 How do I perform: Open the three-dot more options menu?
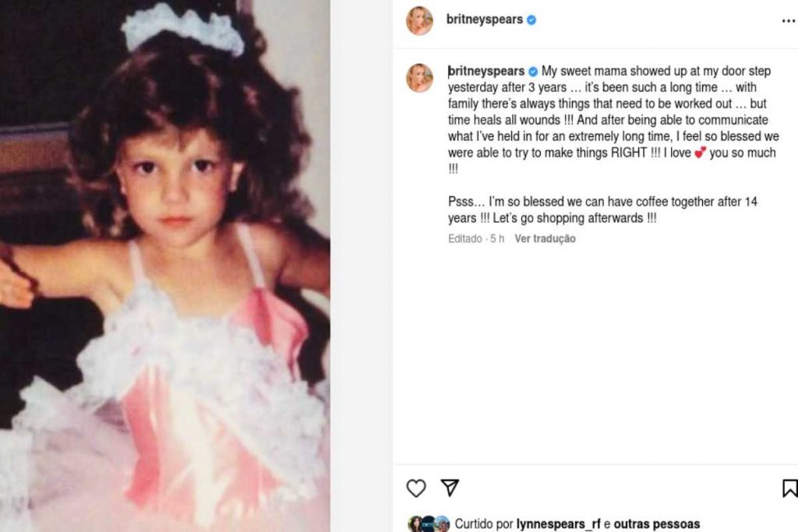[788, 21]
